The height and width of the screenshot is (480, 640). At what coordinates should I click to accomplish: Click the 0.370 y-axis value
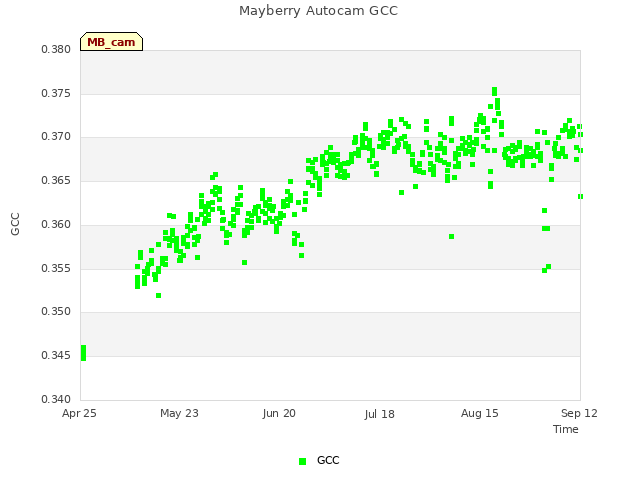(x=56, y=137)
